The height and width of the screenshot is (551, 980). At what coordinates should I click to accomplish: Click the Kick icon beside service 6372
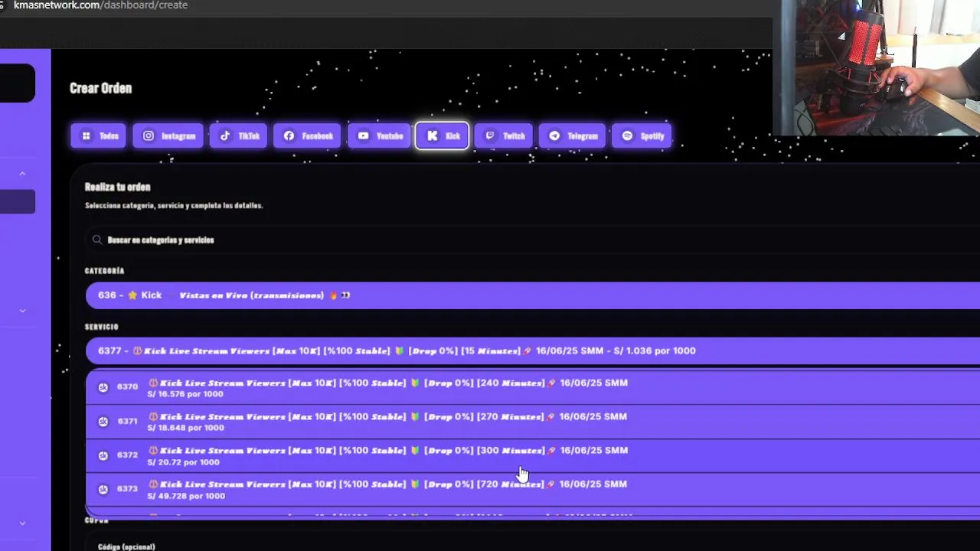pyautogui.click(x=103, y=455)
